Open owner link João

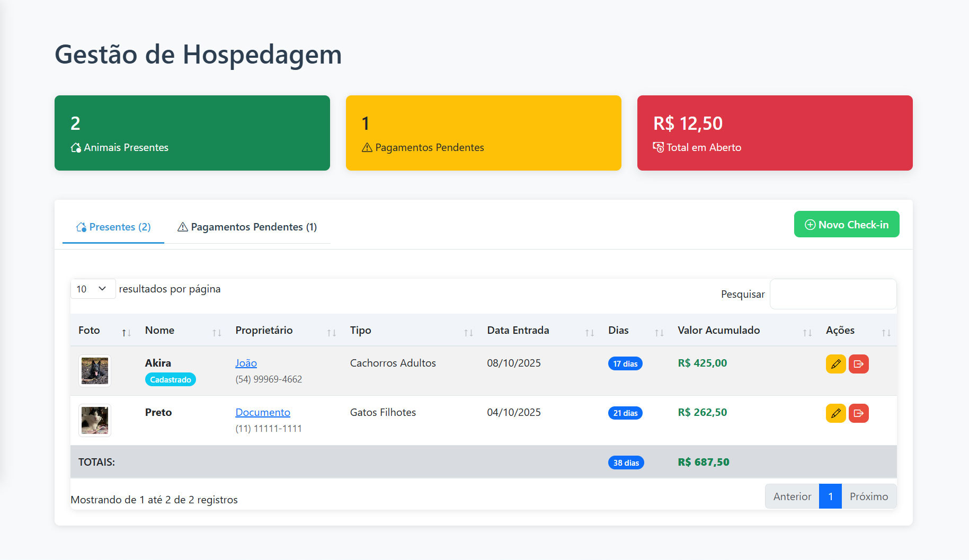coord(246,363)
